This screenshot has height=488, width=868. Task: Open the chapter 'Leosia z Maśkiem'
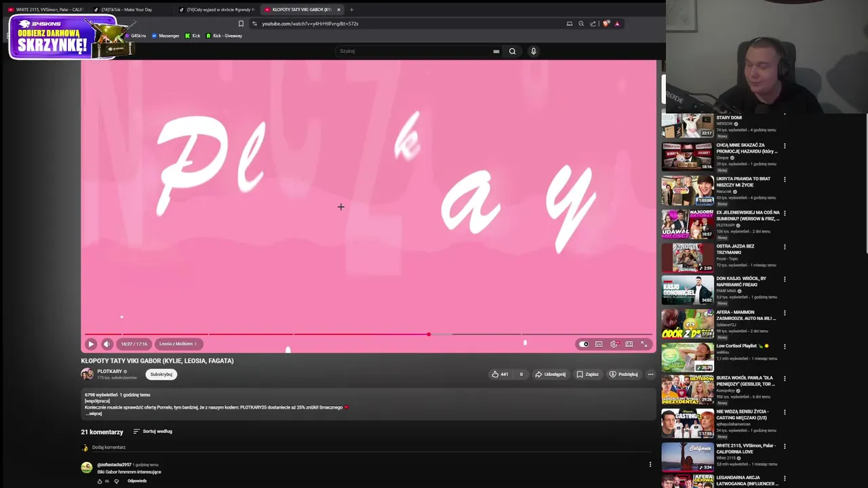click(178, 344)
